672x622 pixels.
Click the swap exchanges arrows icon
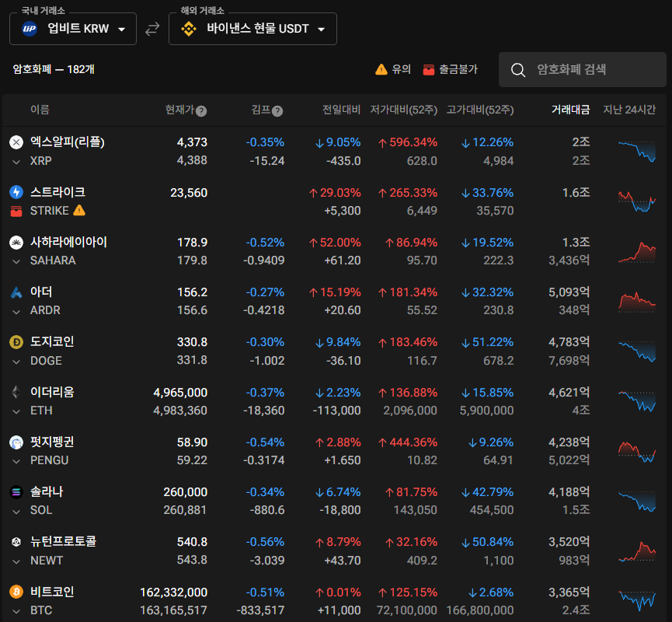pyautogui.click(x=152, y=29)
